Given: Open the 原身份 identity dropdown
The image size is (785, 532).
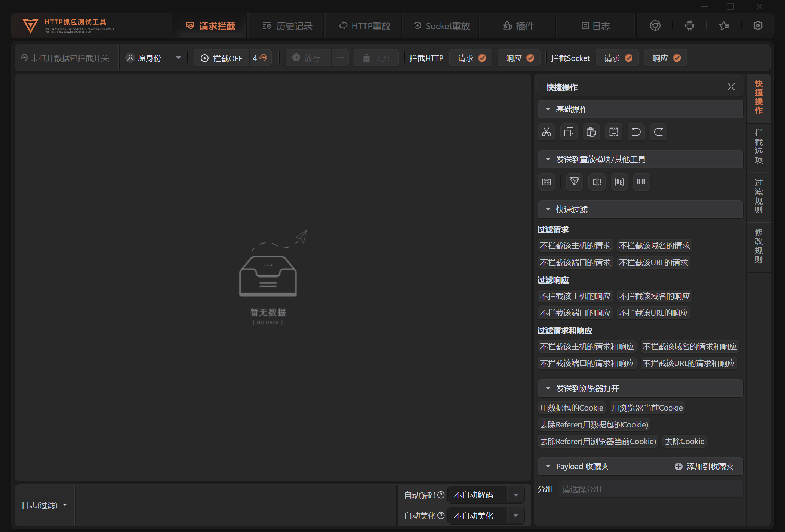Looking at the screenshot, I should 154,58.
